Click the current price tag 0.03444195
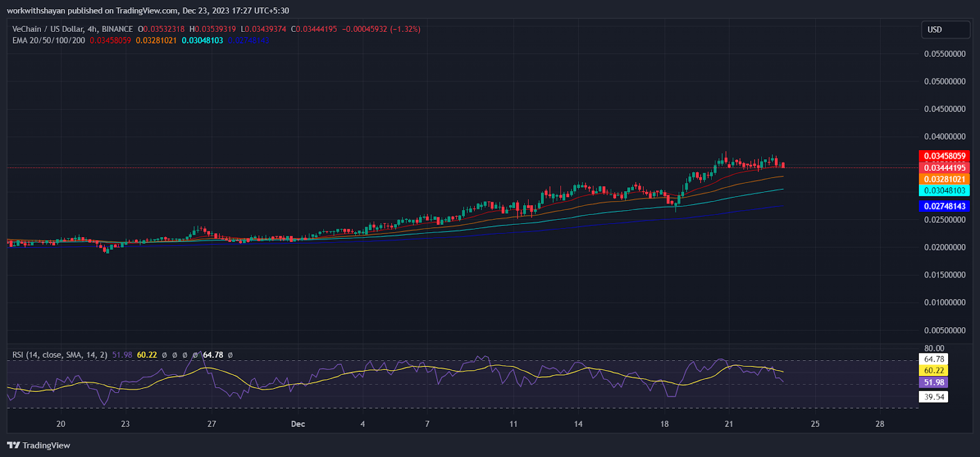Screen dimensions: 980x457 944,168
